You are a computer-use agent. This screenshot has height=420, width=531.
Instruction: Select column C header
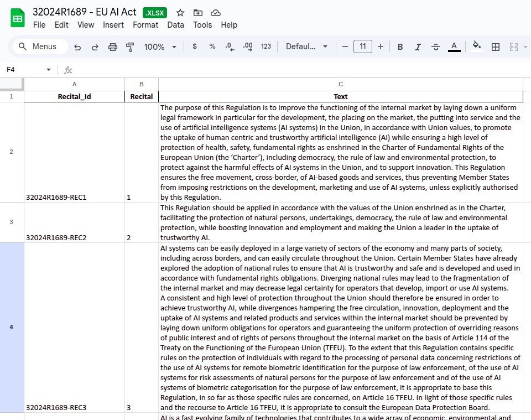[341, 84]
